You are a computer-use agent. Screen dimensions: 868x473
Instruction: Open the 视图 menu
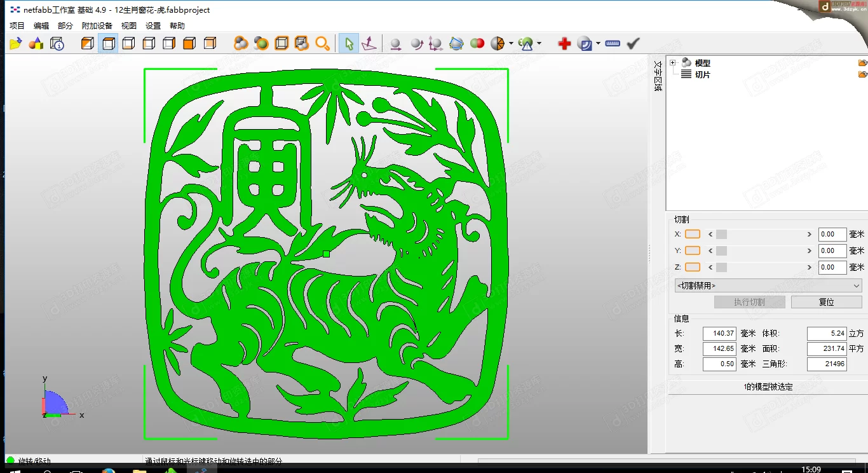click(129, 26)
